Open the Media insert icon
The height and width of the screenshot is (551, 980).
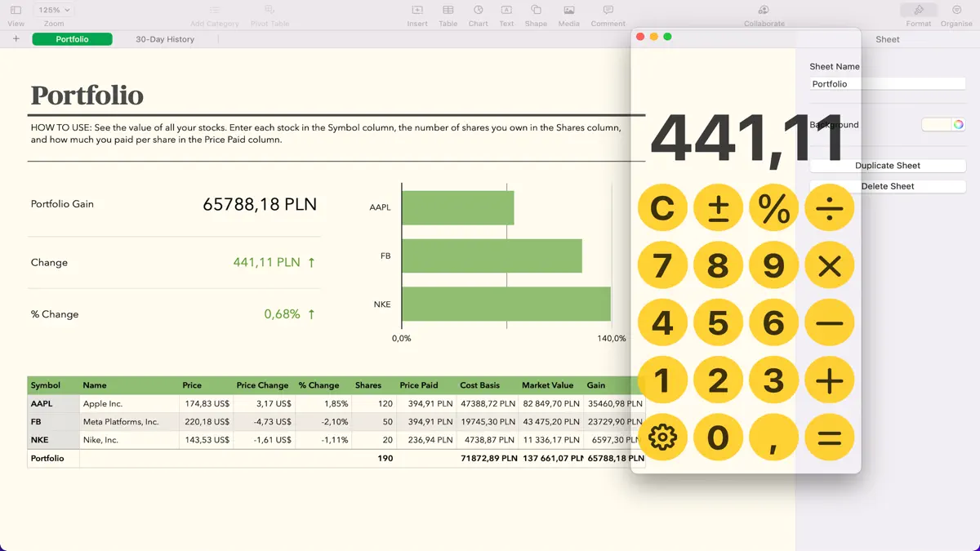coord(568,12)
